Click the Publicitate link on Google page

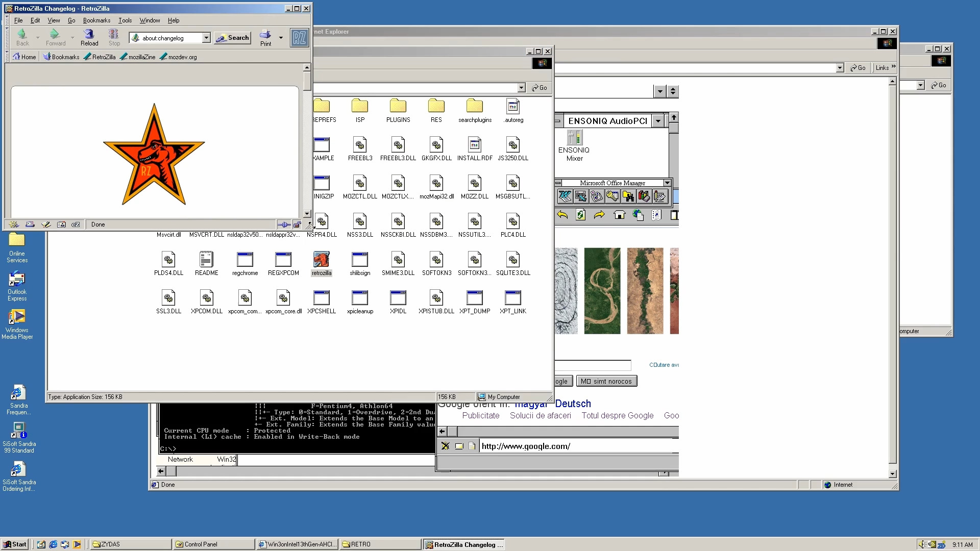point(481,416)
